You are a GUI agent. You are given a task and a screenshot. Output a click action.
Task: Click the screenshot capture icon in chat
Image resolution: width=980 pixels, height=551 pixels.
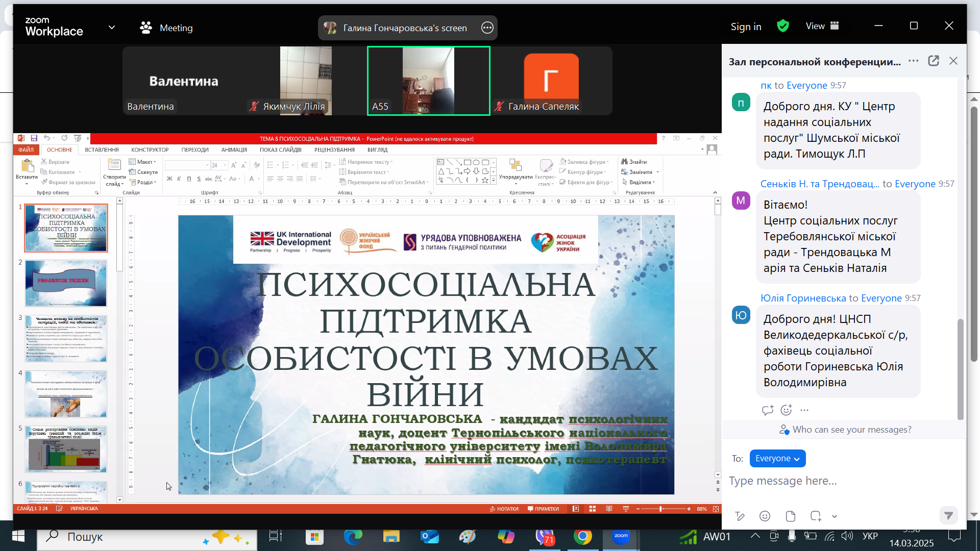pos(815,516)
